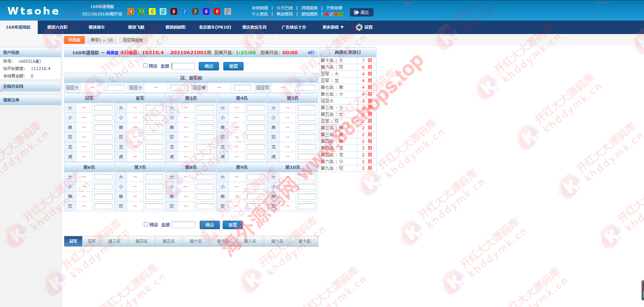Screen dimensions: 644x307
Task: Focus the top 金额 amount input field
Action: coord(183,66)
